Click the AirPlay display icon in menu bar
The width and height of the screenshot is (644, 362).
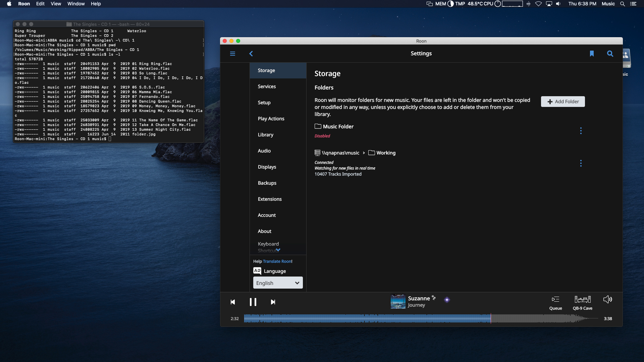[549, 4]
